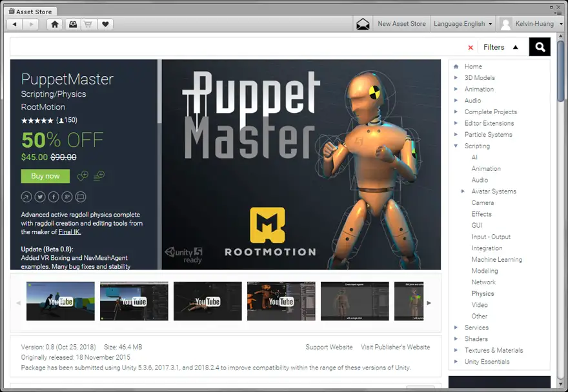Click the house icon beside Home category
This screenshot has width=568, height=392.
[x=456, y=66]
